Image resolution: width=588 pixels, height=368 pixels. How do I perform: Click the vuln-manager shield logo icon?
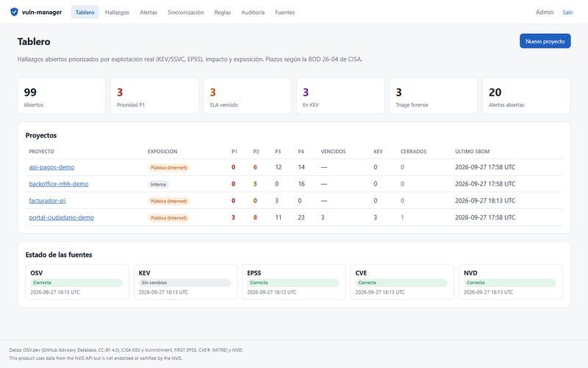pyautogui.click(x=14, y=12)
